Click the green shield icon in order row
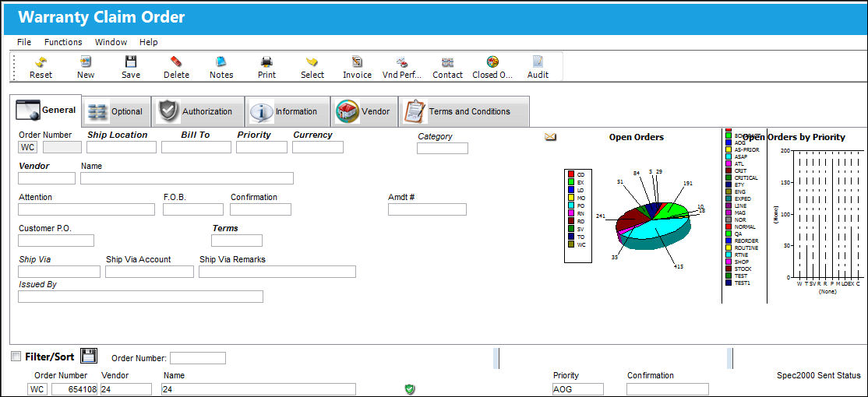 (410, 389)
